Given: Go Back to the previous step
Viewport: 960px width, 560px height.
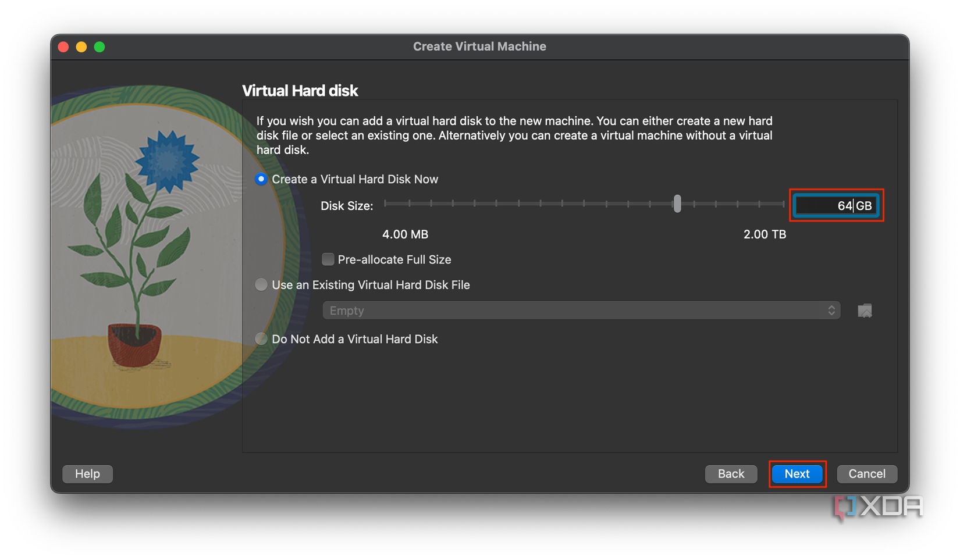Looking at the screenshot, I should [x=731, y=474].
